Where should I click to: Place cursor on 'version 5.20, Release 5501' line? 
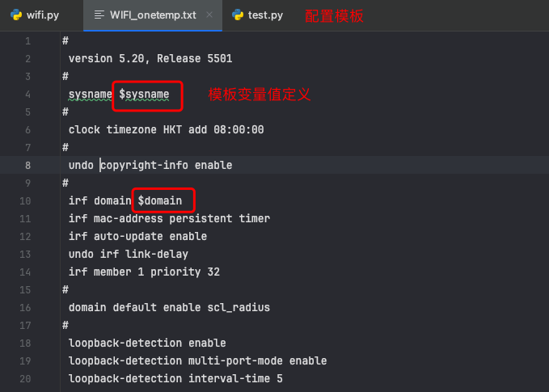pos(150,58)
